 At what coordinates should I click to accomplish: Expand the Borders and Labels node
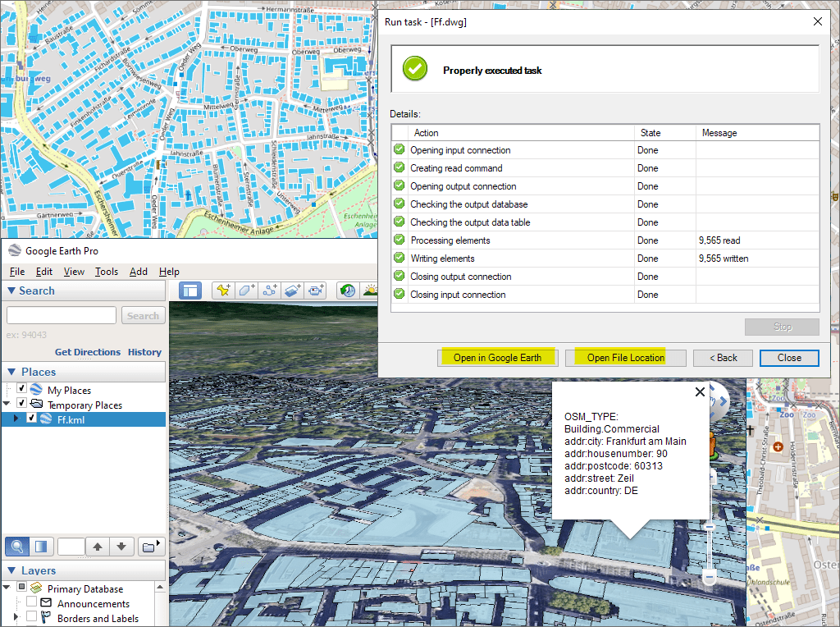click(x=16, y=617)
